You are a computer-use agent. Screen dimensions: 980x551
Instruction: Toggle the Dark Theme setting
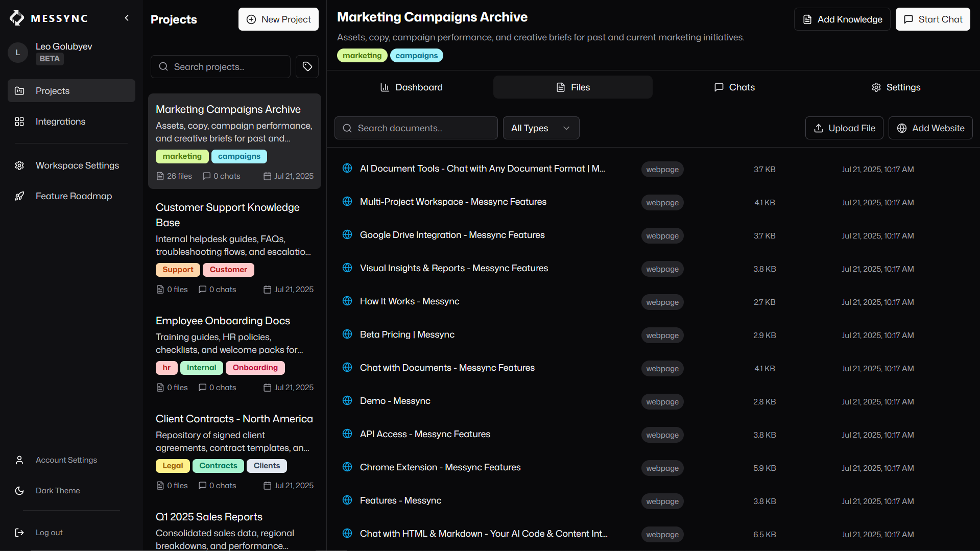[x=71, y=491]
